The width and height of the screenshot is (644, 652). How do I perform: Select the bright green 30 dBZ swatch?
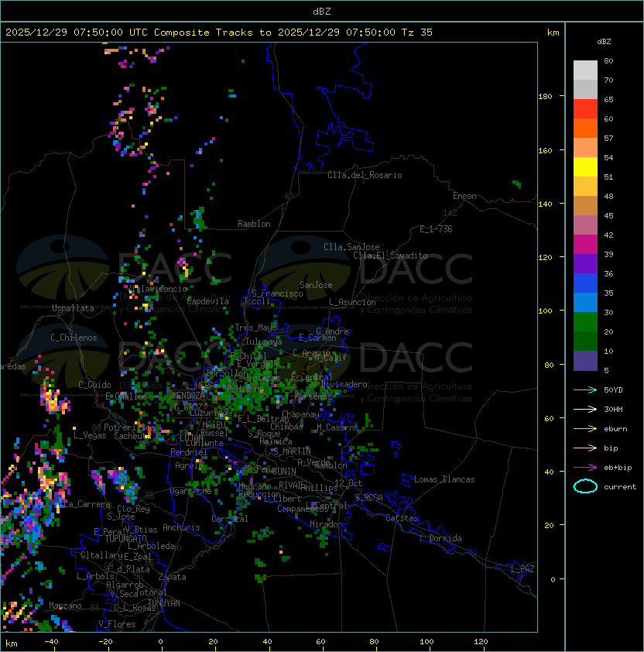585,322
